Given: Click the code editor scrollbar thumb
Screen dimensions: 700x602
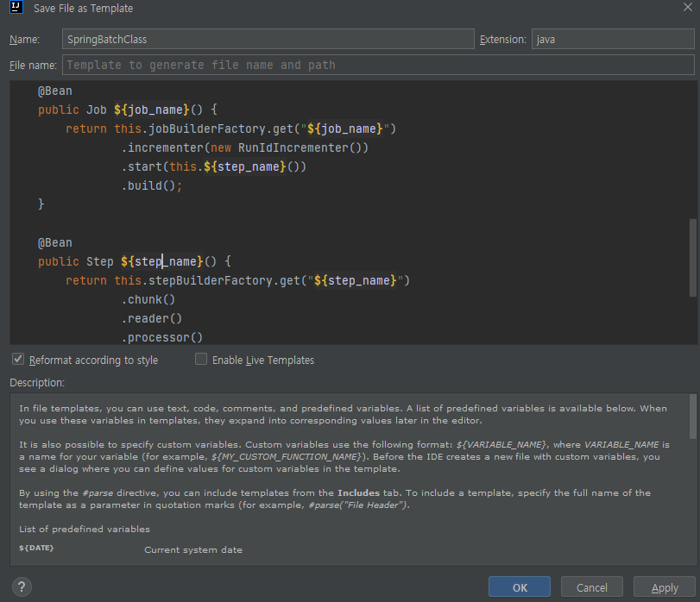Looking at the screenshot, I should pos(692,257).
